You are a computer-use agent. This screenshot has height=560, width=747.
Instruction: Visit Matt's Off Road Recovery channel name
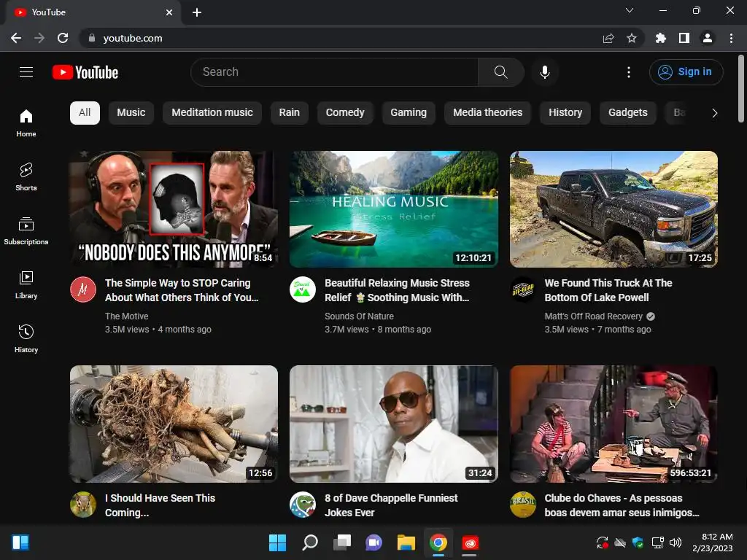[x=594, y=316]
